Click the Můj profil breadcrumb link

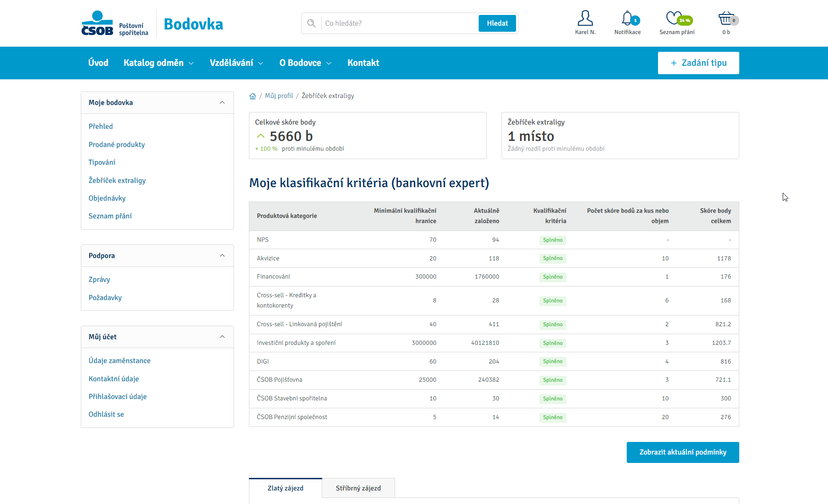[279, 96]
